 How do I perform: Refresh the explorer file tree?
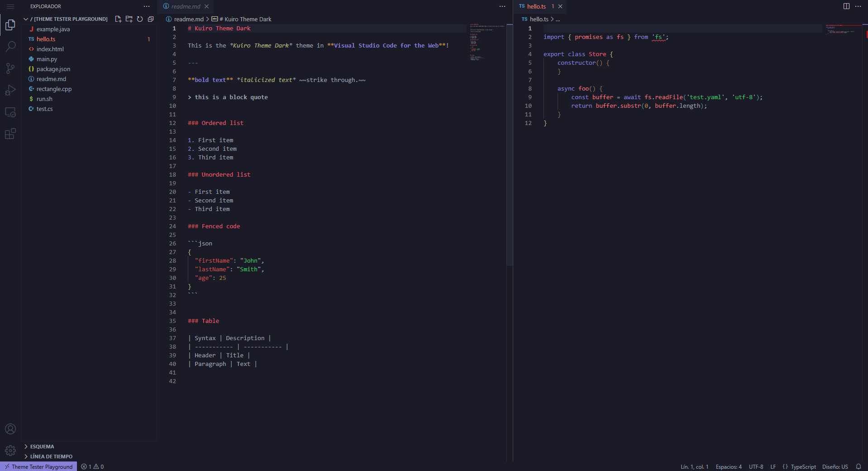(x=140, y=19)
